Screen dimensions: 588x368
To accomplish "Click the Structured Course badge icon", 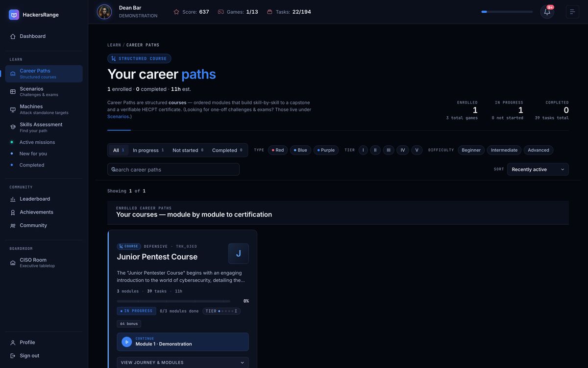I will (x=114, y=58).
